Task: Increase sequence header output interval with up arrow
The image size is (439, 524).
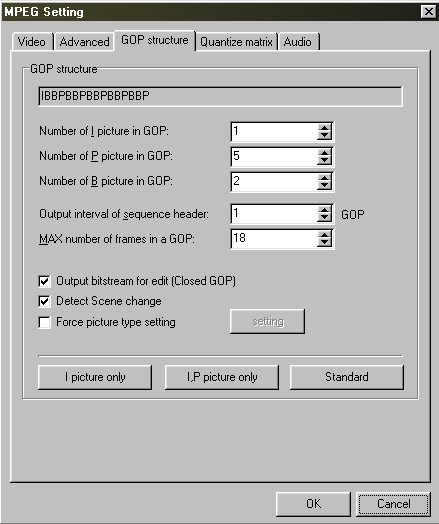Action: 324,210
